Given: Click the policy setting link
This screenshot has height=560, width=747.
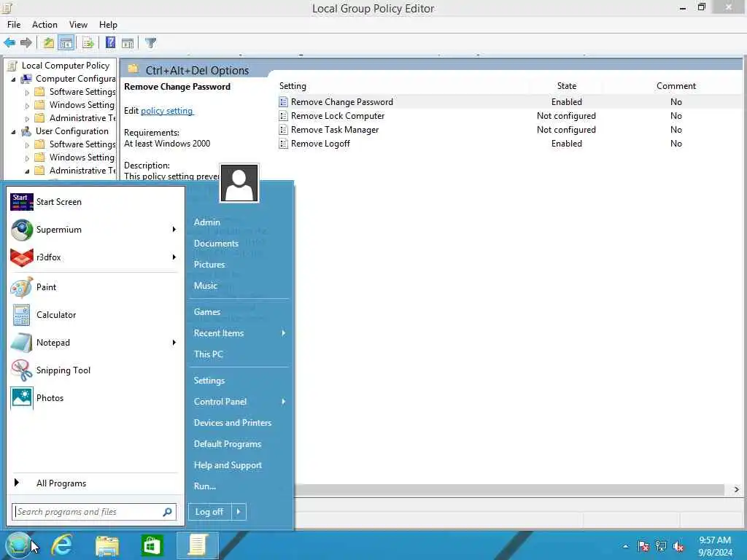Looking at the screenshot, I should (167, 111).
